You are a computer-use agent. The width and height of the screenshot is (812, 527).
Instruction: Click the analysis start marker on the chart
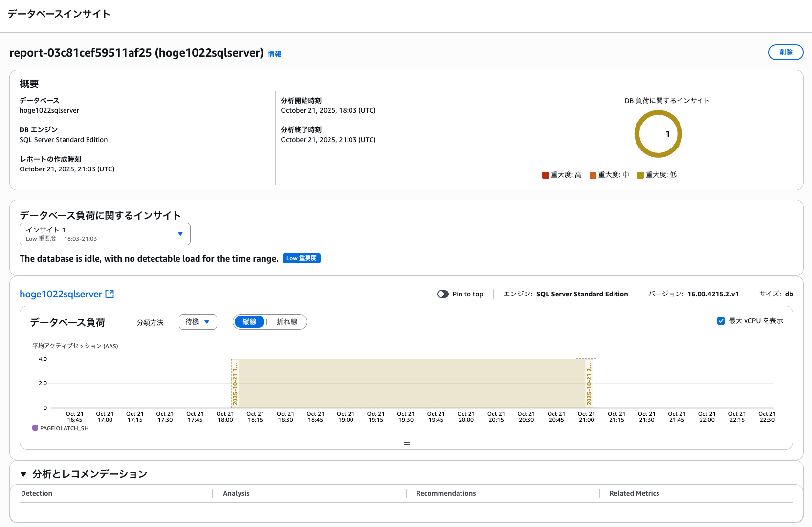(x=235, y=383)
